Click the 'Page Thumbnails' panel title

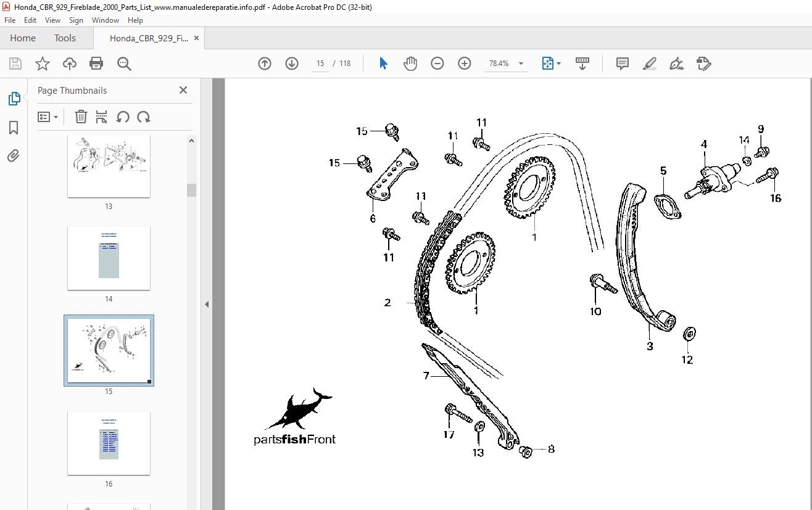(72, 91)
